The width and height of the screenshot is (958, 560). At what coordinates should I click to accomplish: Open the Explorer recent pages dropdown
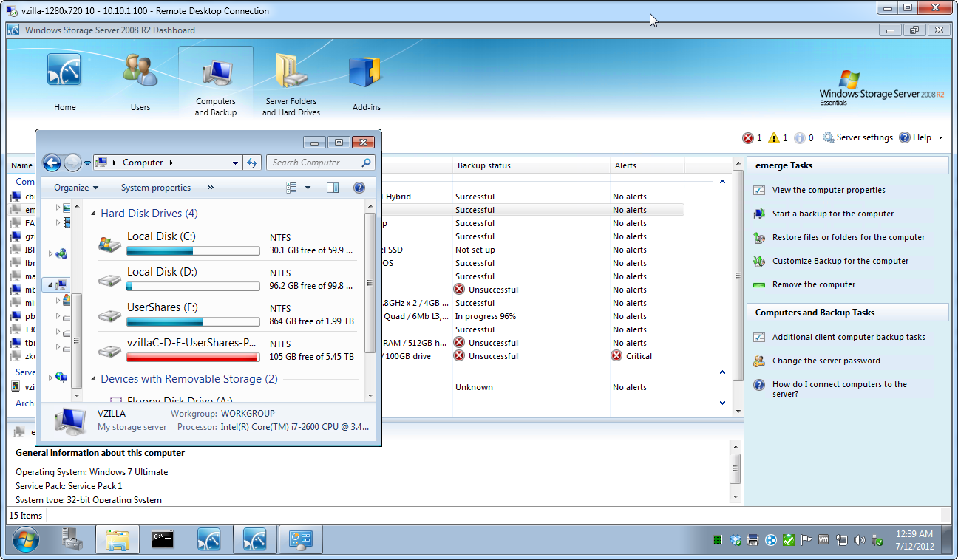[87, 163]
